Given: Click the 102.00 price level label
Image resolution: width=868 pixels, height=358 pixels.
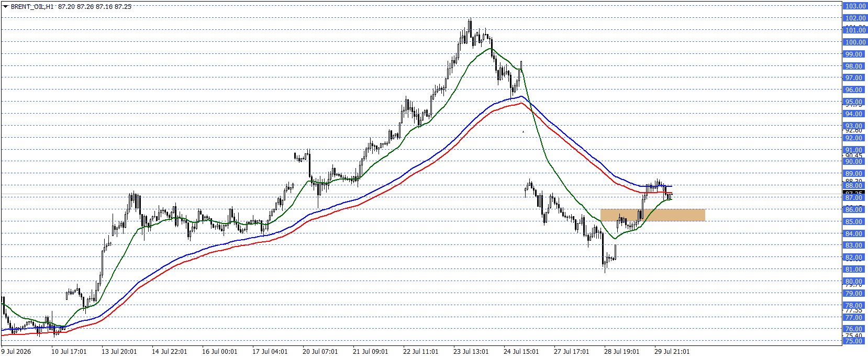Looking at the screenshot, I should tap(855, 18).
